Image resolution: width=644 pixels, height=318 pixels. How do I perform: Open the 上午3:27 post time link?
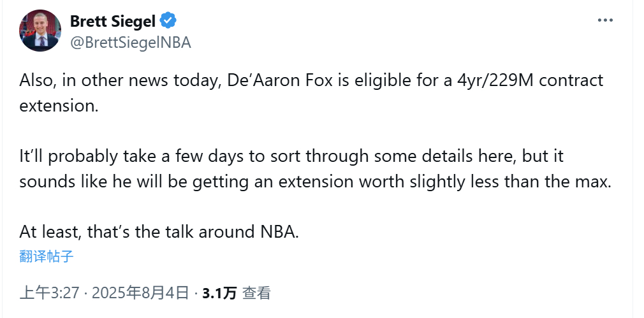49,293
